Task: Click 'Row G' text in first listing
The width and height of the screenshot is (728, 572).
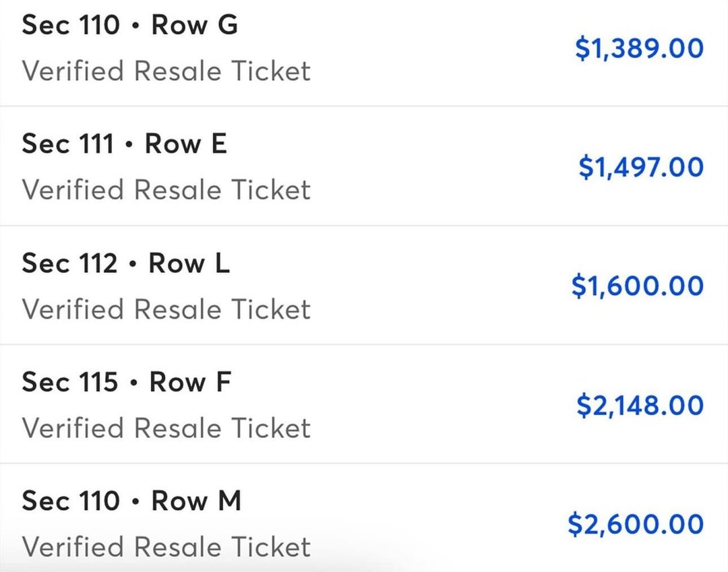Action: 194,25
